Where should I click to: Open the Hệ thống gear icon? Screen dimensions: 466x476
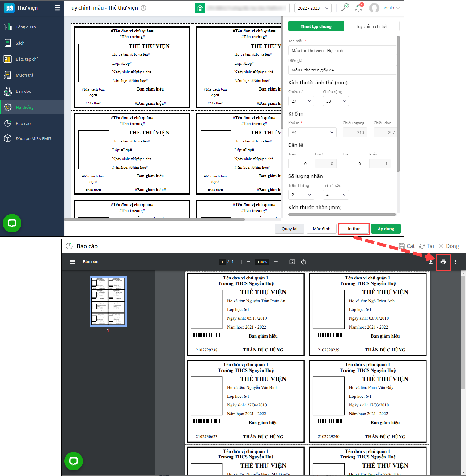8,107
